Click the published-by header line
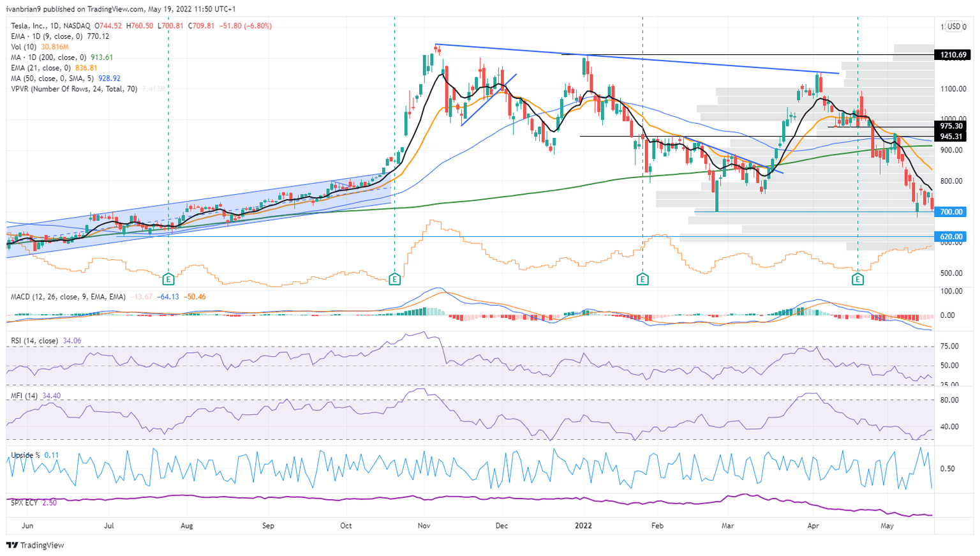The image size is (980, 556). coord(121,9)
